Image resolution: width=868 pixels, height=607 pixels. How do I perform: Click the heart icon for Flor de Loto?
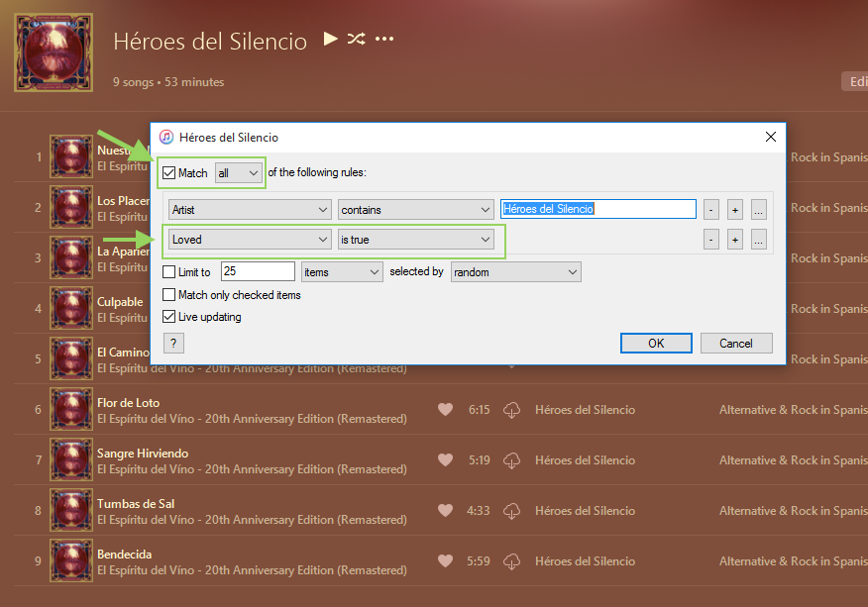445,409
